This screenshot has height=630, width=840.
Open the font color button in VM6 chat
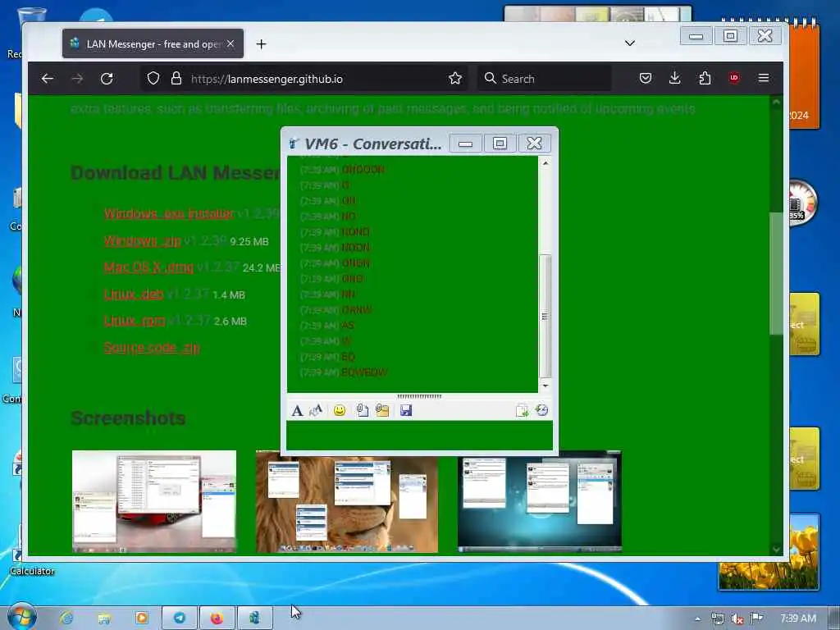point(316,410)
